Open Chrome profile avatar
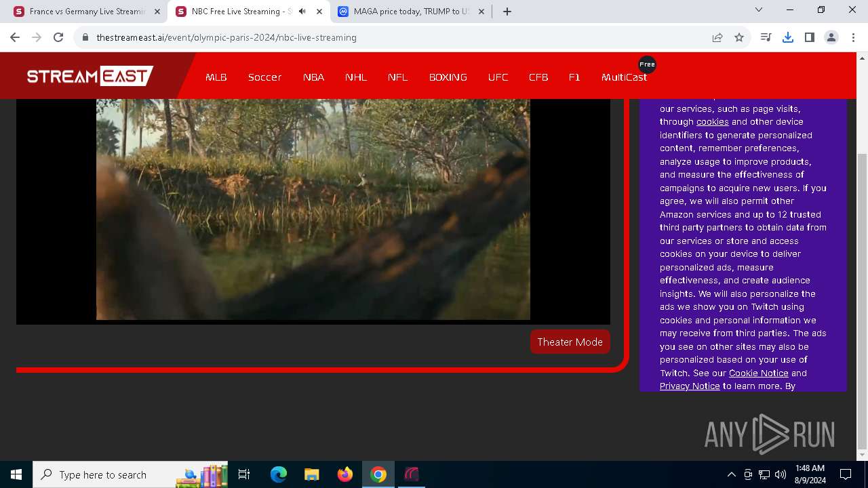Viewport: 868px width, 488px height. coord(831,37)
